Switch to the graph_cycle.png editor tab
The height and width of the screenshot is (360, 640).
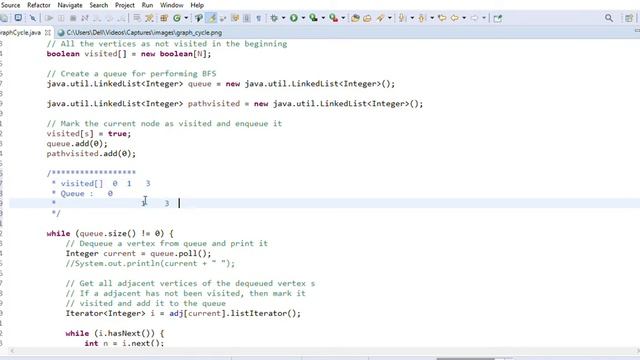click(140, 33)
